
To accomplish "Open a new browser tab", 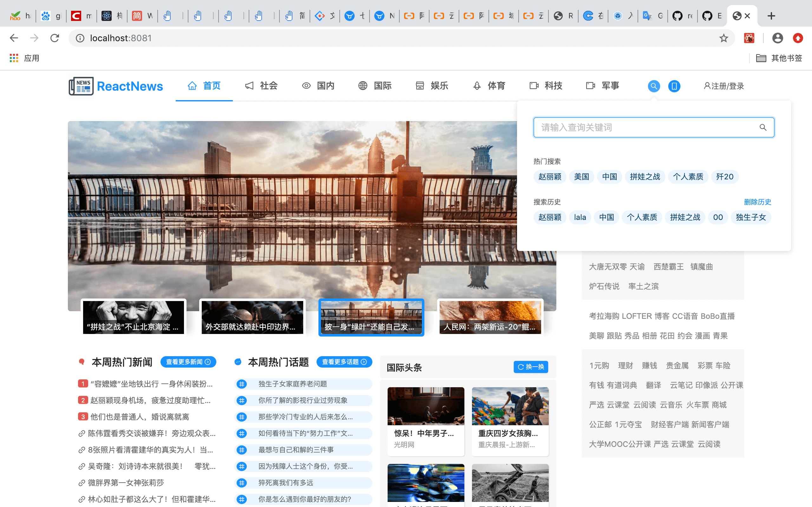I will pyautogui.click(x=771, y=16).
